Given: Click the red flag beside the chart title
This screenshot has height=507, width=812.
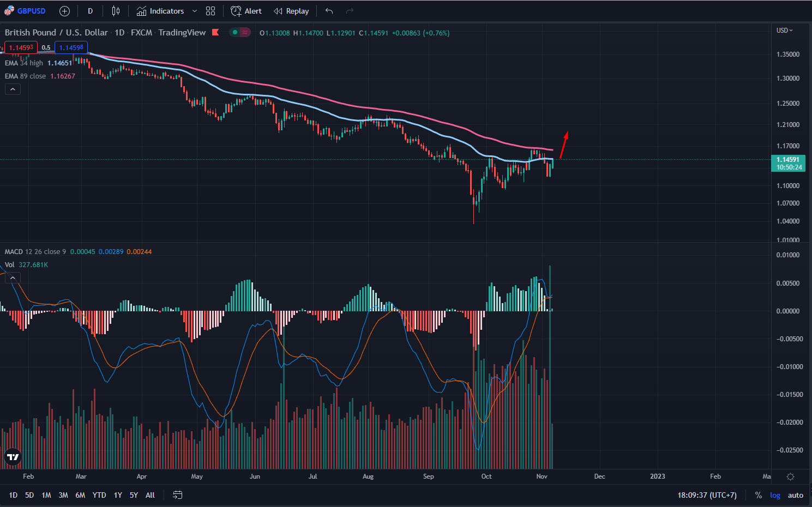Looking at the screenshot, I should pyautogui.click(x=215, y=32).
